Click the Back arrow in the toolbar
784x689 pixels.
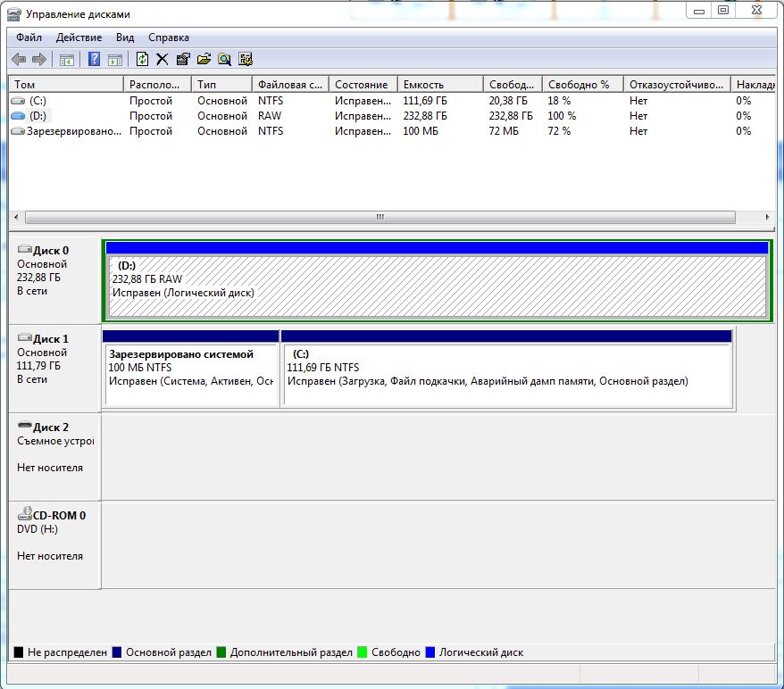coord(19,60)
